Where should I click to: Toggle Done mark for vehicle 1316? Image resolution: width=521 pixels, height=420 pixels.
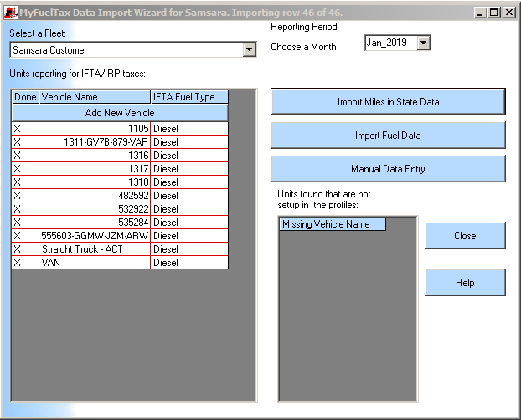(25, 156)
